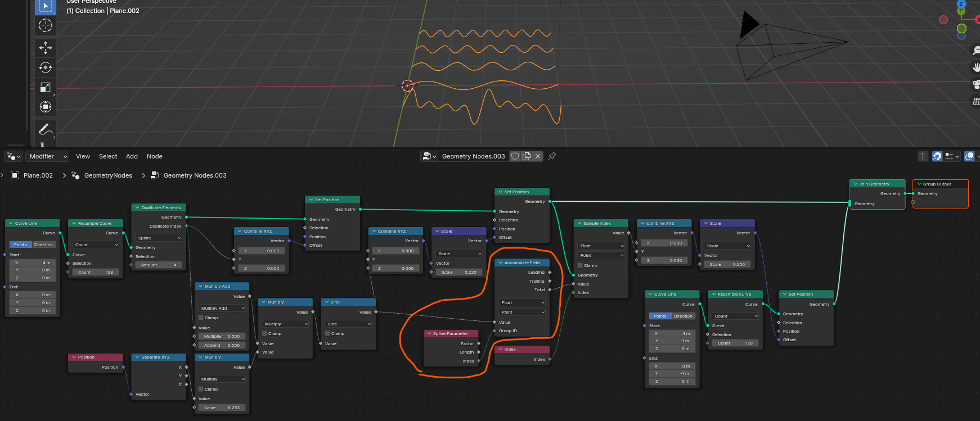Click the Amount 4 field in Duplicate Elements

(x=159, y=265)
